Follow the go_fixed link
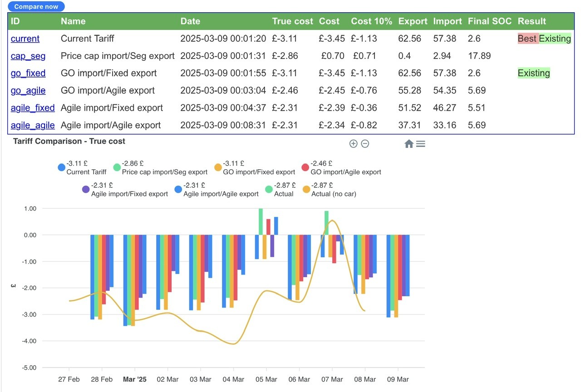The height and width of the screenshot is (392, 581). (28, 73)
